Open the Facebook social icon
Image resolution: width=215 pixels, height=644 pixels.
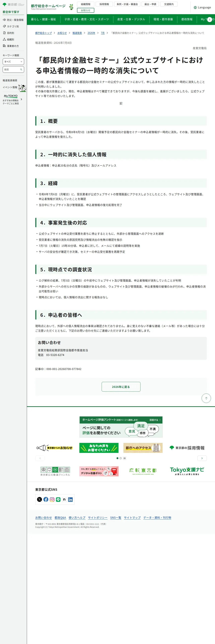coord(46,499)
